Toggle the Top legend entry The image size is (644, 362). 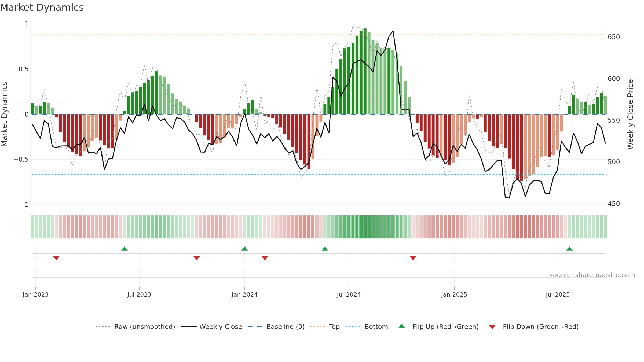[325, 327]
